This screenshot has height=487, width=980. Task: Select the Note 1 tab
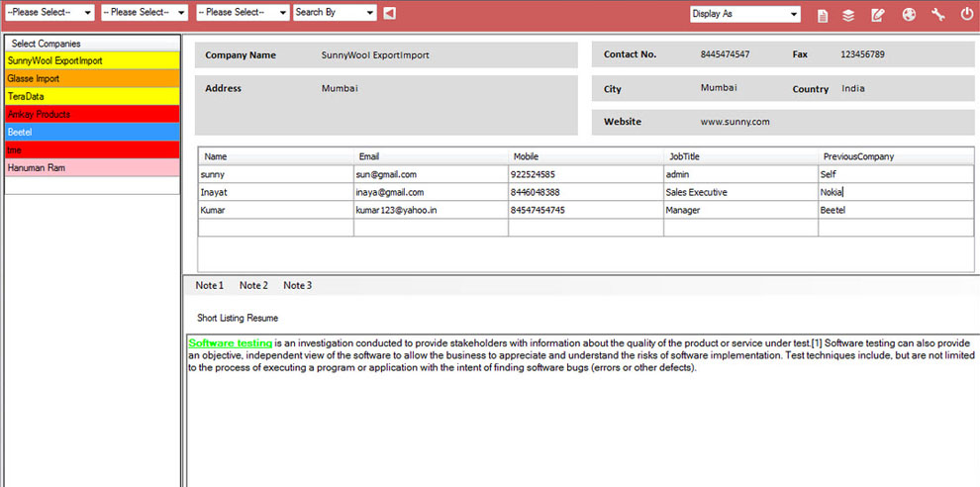210,286
